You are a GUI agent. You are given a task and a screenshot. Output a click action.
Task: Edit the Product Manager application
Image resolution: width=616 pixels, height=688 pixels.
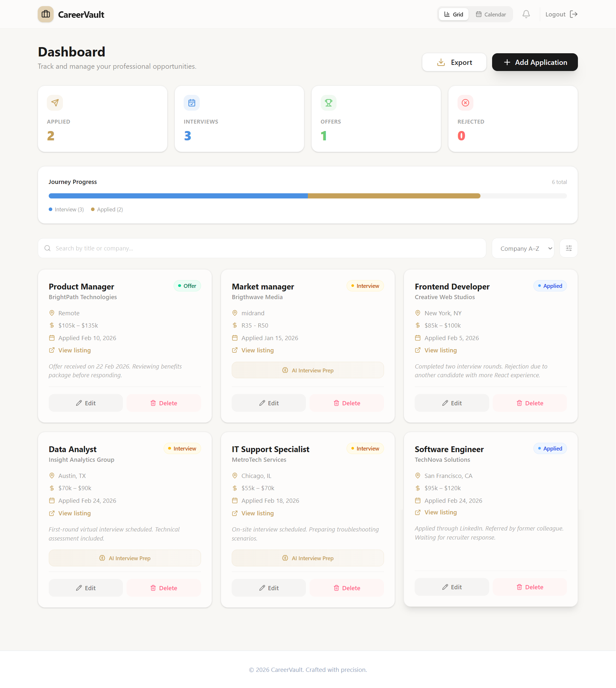coord(86,403)
